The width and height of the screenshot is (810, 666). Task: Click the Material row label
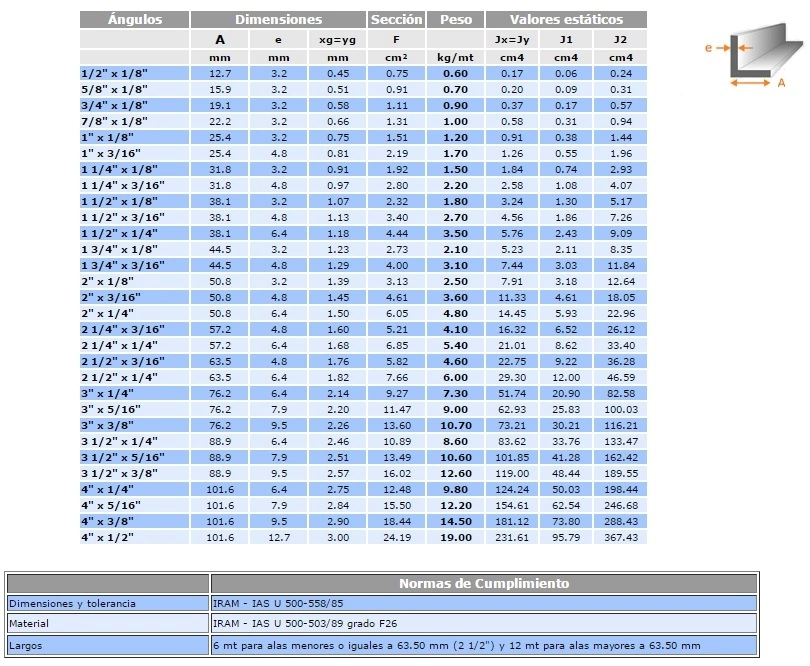pyautogui.click(x=30, y=623)
